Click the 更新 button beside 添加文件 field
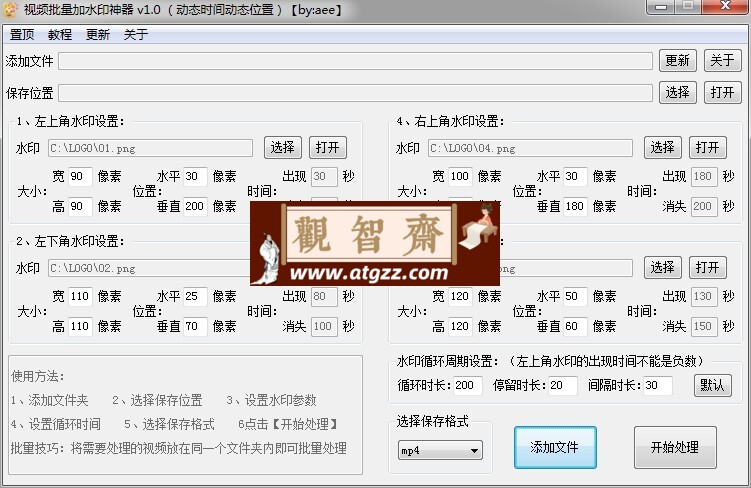Viewport: 751px width, 488px height. pyautogui.click(x=677, y=60)
